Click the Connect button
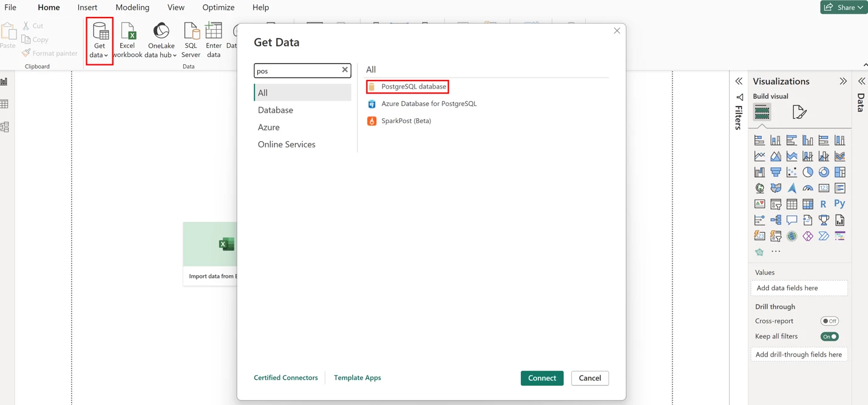The width and height of the screenshot is (868, 405). point(542,378)
